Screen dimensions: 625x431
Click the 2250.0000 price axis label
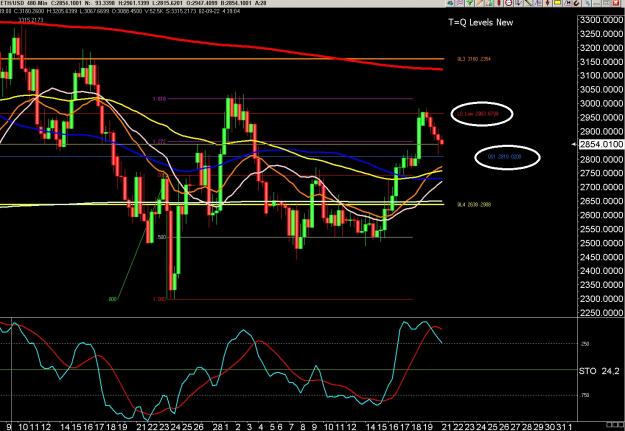pos(601,313)
